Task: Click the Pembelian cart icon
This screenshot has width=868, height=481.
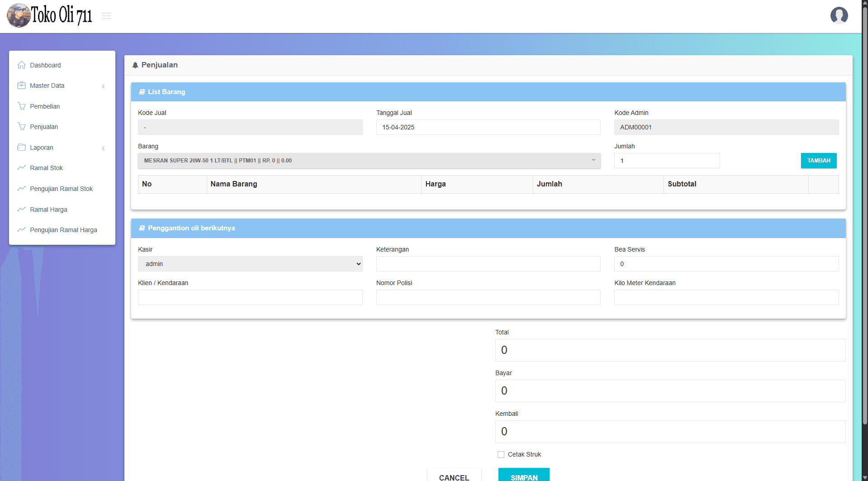Action: 21,106
